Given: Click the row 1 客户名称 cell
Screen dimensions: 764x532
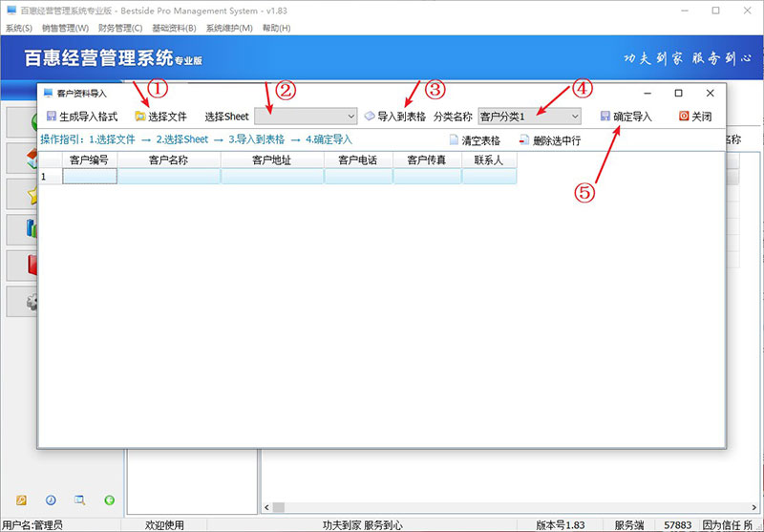Looking at the screenshot, I should tap(169, 176).
